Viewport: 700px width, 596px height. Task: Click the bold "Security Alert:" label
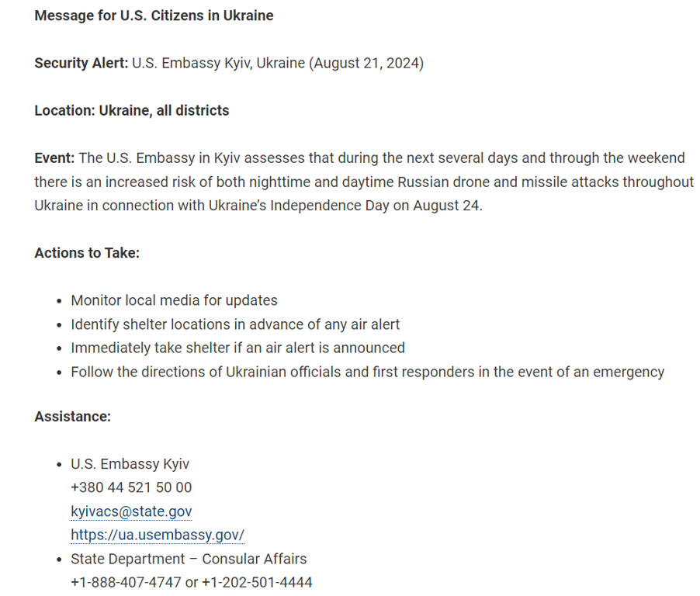pyautogui.click(x=81, y=63)
